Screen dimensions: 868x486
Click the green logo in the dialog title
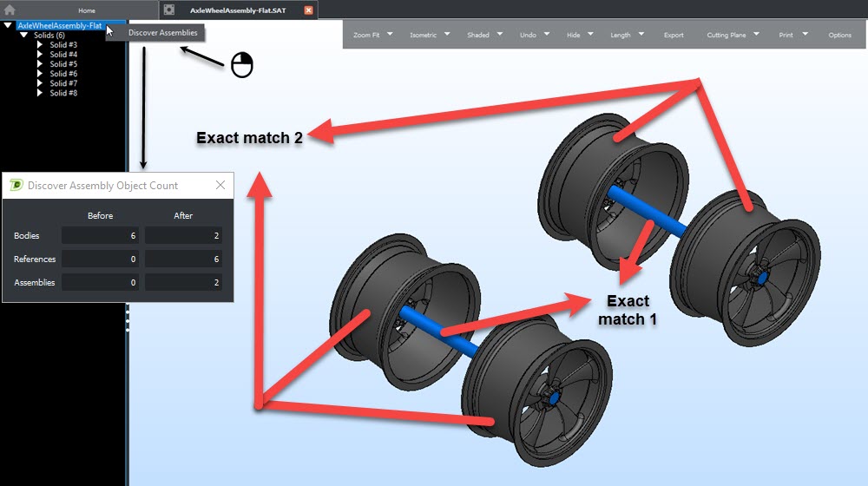click(16, 185)
